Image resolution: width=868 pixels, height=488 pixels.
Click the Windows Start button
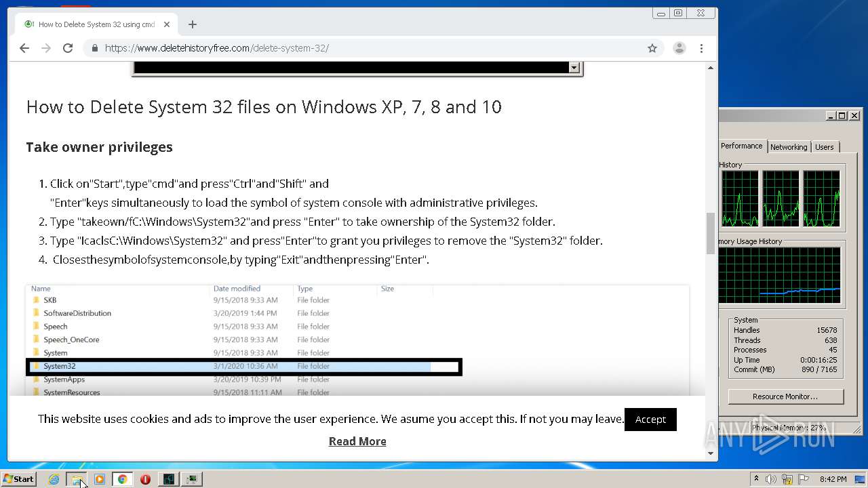pyautogui.click(x=18, y=479)
